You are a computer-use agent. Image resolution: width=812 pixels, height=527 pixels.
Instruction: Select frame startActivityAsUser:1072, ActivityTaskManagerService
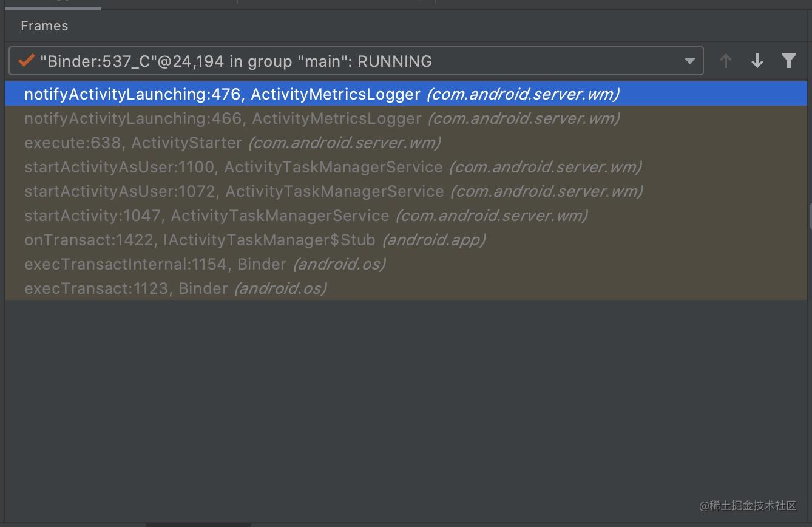(406, 191)
